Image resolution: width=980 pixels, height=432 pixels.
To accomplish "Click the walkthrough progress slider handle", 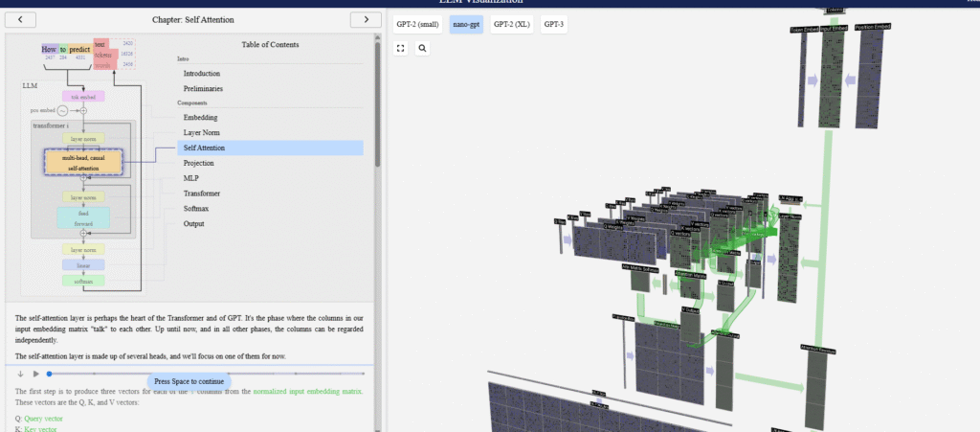I will click(49, 374).
